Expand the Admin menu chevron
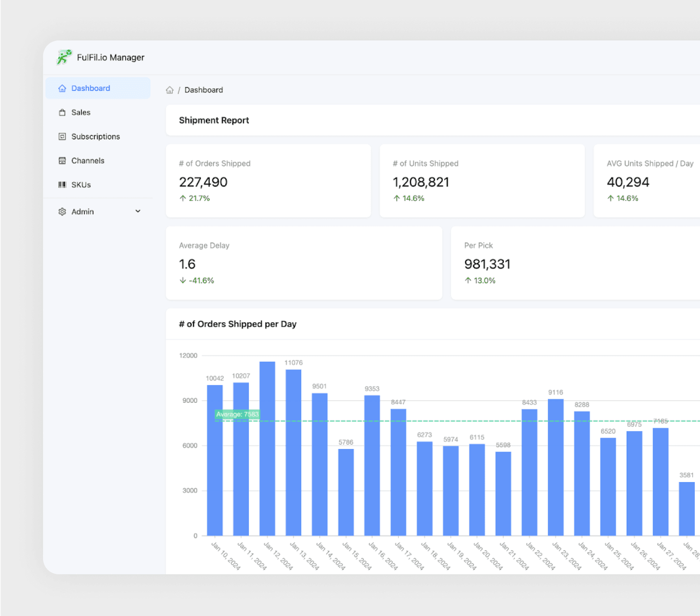Viewport: 700px width, 616px height. (x=138, y=211)
